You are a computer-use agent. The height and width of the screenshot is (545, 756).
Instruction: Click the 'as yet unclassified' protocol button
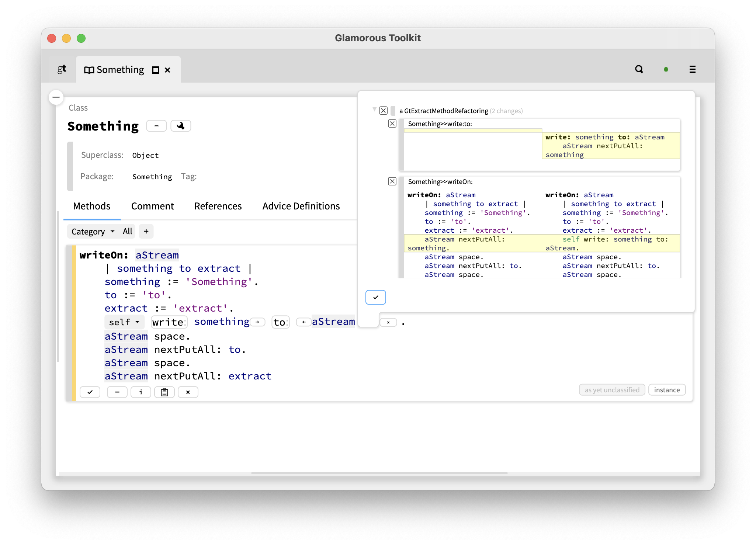point(612,390)
